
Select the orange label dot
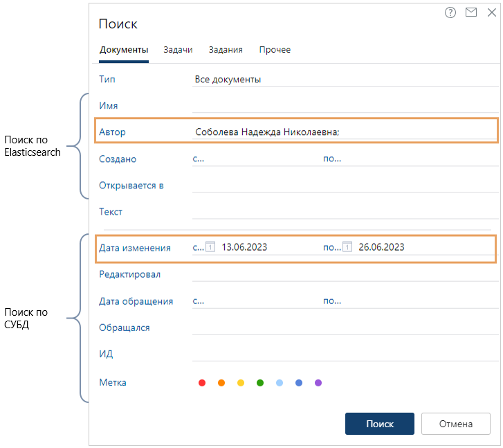221,382
